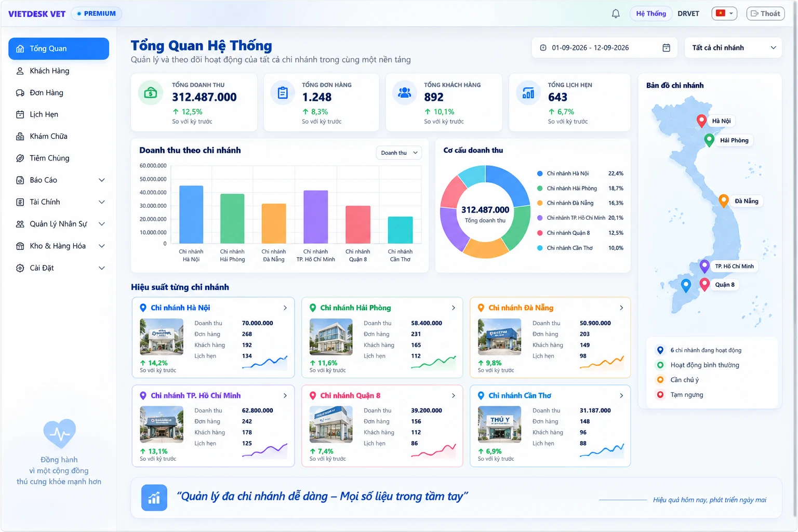Click the Cần Thơ blue map pin
Screen dimensions: 798x532
[686, 285]
